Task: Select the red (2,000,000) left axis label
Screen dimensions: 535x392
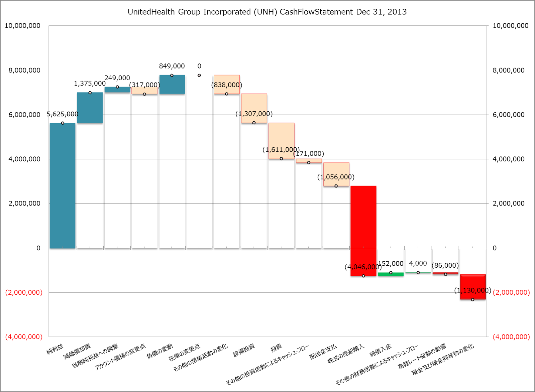Action: pos(24,292)
